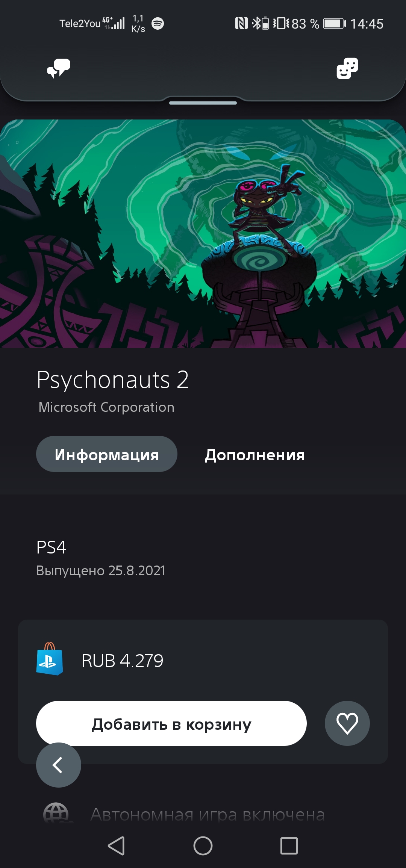Screen dimensions: 406x868
Task: Select the Информация tab
Action: pyautogui.click(x=107, y=454)
